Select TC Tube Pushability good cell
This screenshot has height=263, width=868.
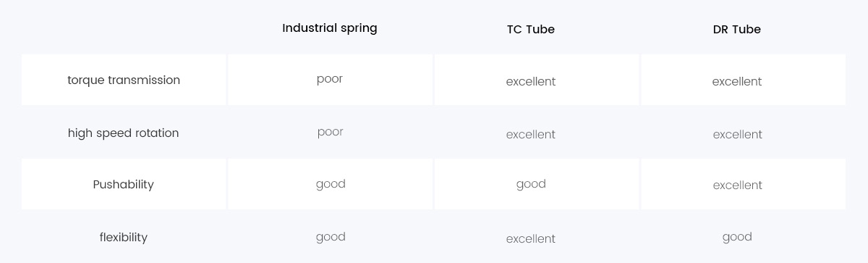[536, 184]
